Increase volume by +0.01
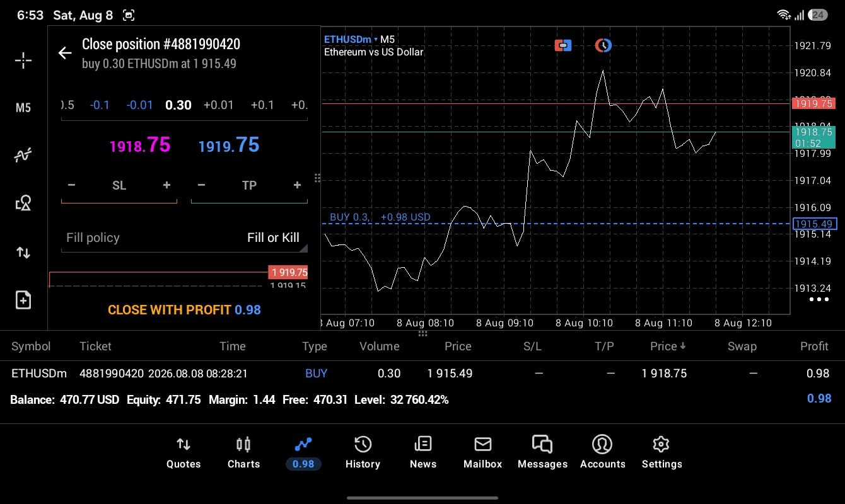 coord(218,105)
